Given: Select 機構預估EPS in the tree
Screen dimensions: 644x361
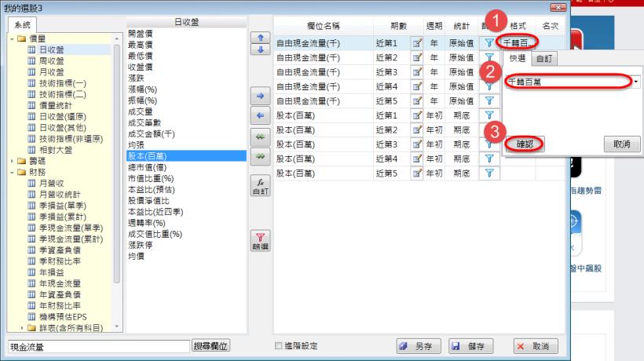Looking at the screenshot, I should pos(63,317).
